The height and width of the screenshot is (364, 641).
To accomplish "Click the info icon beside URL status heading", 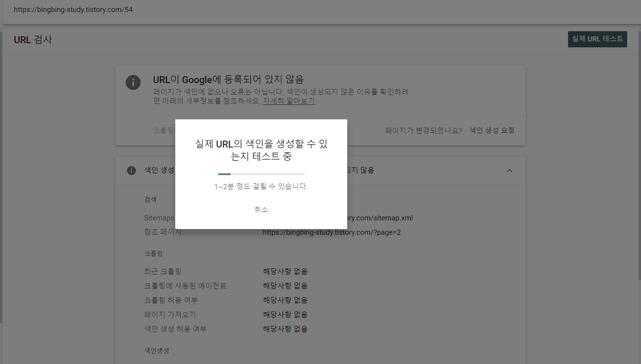I will 133,82.
